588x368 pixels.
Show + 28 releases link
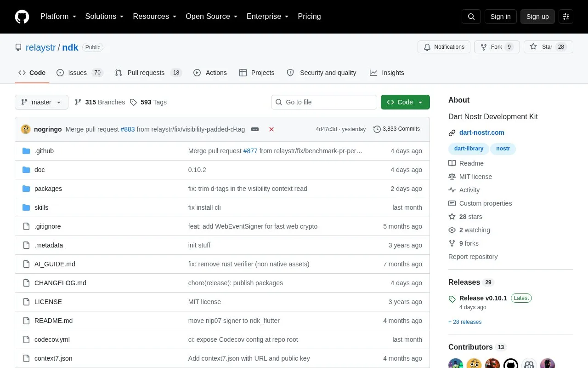465,322
